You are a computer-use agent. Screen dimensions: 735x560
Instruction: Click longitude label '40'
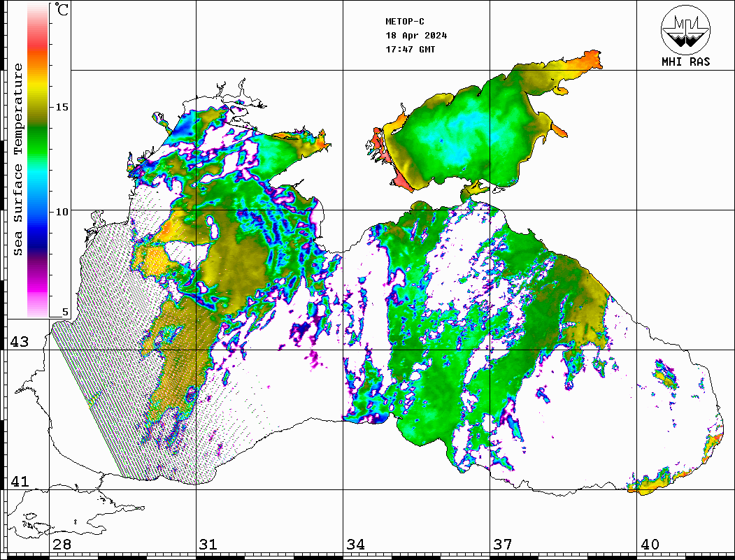(x=650, y=544)
